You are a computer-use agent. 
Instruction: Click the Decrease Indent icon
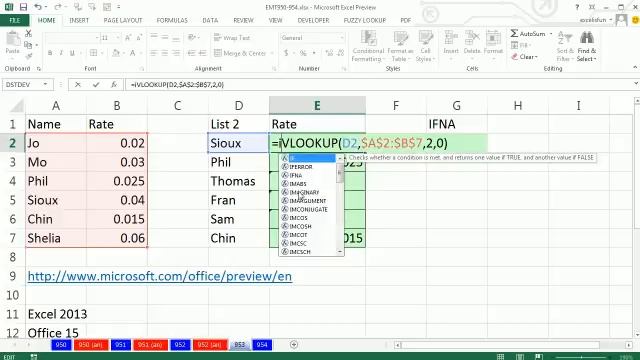(x=191, y=53)
